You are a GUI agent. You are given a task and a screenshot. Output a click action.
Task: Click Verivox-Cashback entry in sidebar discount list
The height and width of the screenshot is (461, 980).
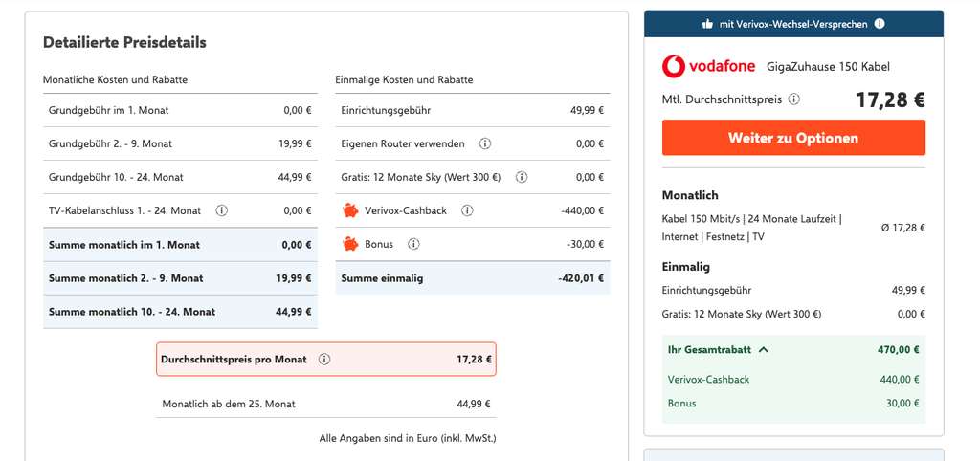point(708,379)
